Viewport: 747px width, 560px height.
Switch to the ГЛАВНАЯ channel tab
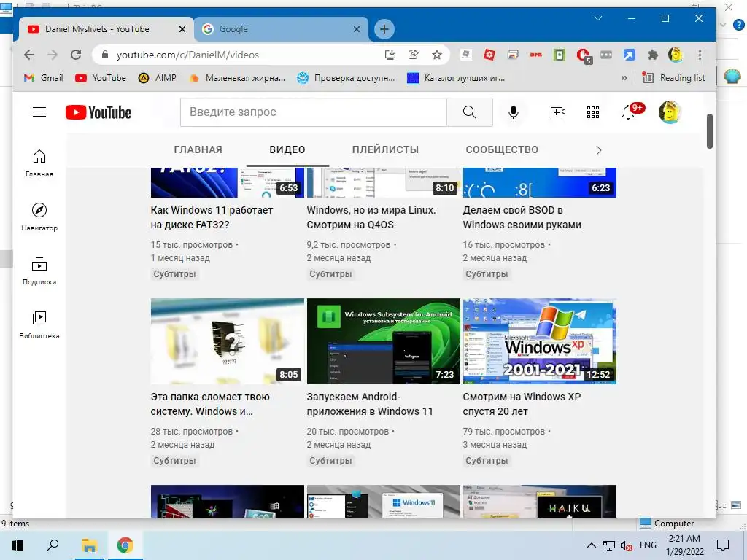click(198, 149)
